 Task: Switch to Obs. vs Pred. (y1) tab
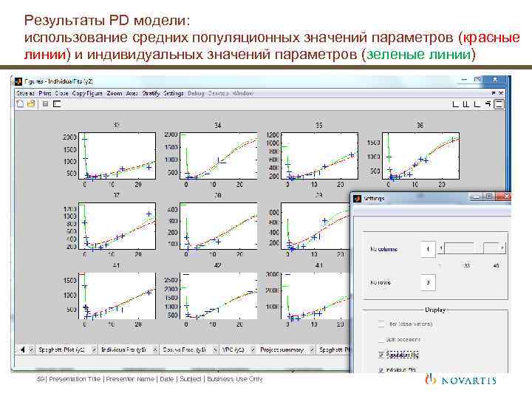point(184,349)
